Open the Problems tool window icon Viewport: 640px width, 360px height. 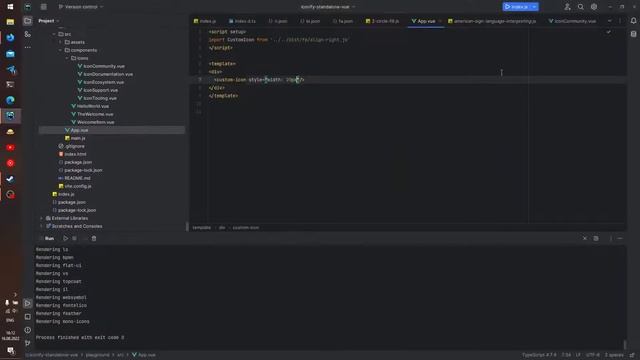(x=27, y=330)
